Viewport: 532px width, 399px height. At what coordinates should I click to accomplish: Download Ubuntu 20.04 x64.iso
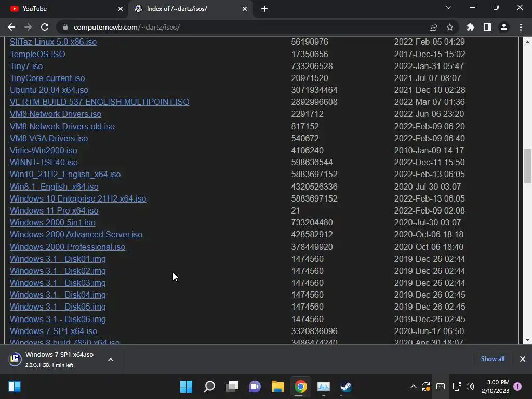(x=49, y=90)
